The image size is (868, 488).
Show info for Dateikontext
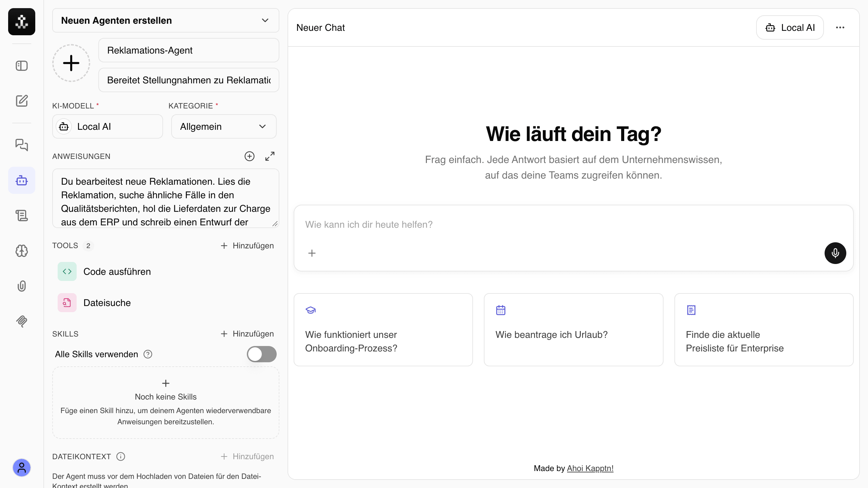coord(121,456)
